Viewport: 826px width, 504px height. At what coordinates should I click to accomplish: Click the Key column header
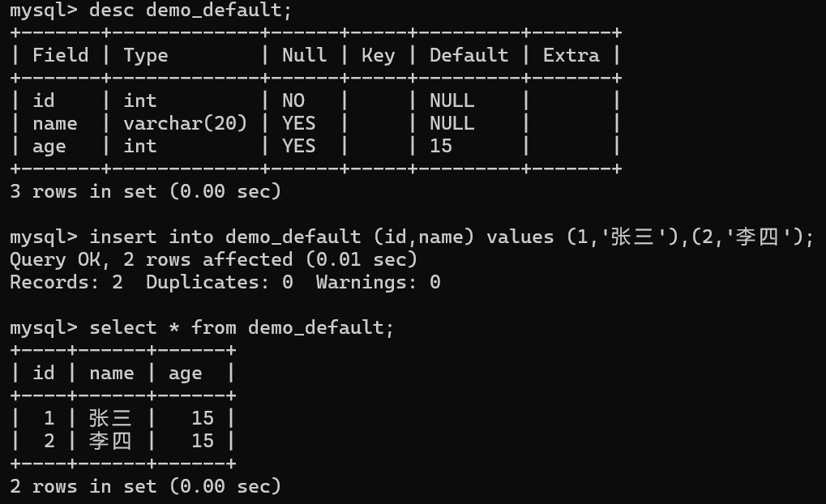coord(379,57)
